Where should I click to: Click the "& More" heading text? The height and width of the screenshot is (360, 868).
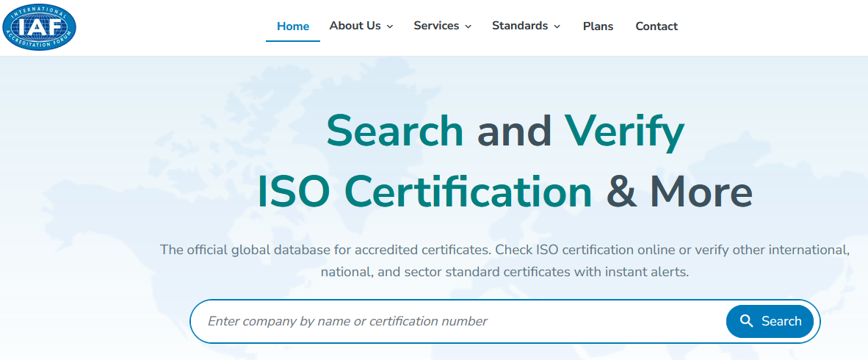[679, 192]
